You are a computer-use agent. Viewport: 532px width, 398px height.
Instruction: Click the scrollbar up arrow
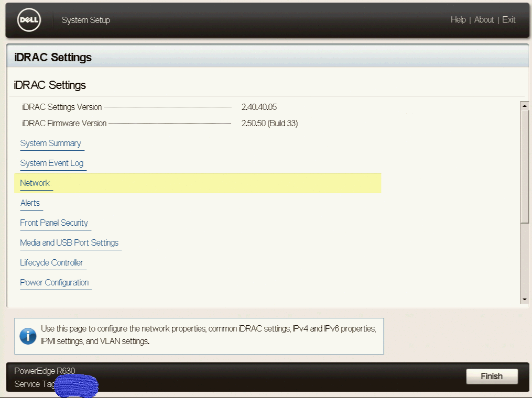point(524,105)
